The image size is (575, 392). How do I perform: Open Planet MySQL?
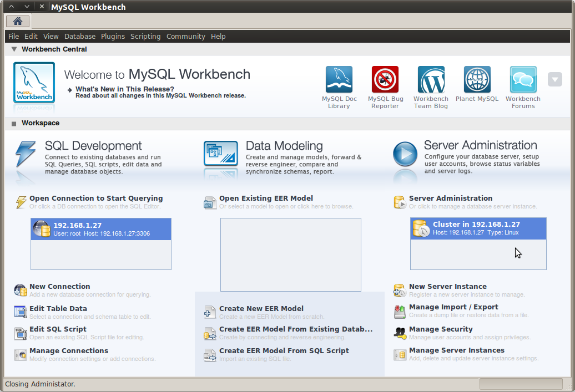point(477,79)
